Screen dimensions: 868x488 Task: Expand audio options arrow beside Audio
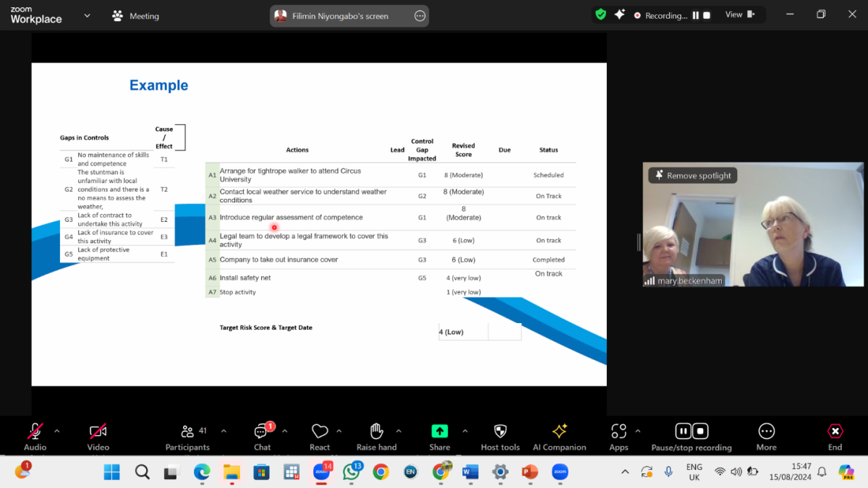click(57, 431)
